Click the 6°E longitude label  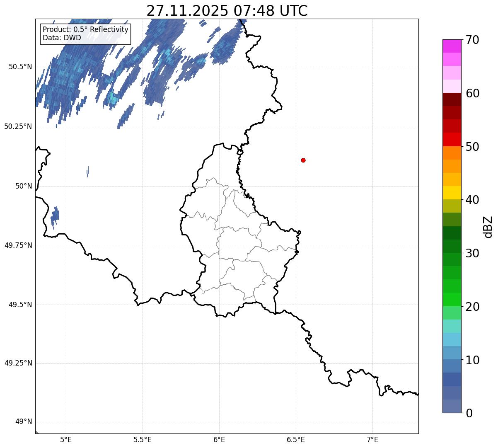[x=219, y=439]
